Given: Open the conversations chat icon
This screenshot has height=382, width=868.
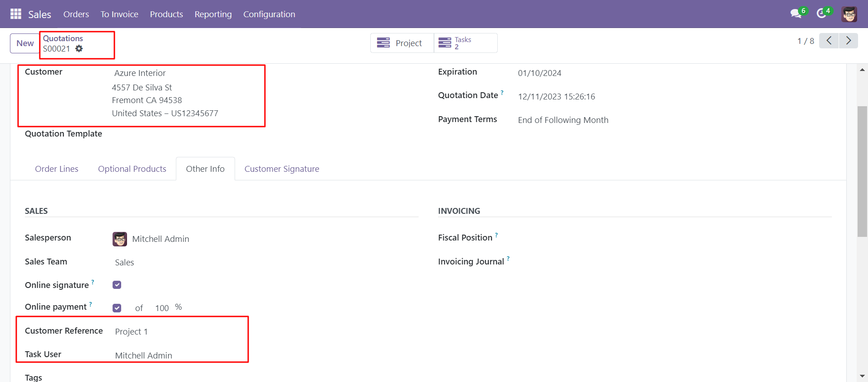Looking at the screenshot, I should coord(796,14).
